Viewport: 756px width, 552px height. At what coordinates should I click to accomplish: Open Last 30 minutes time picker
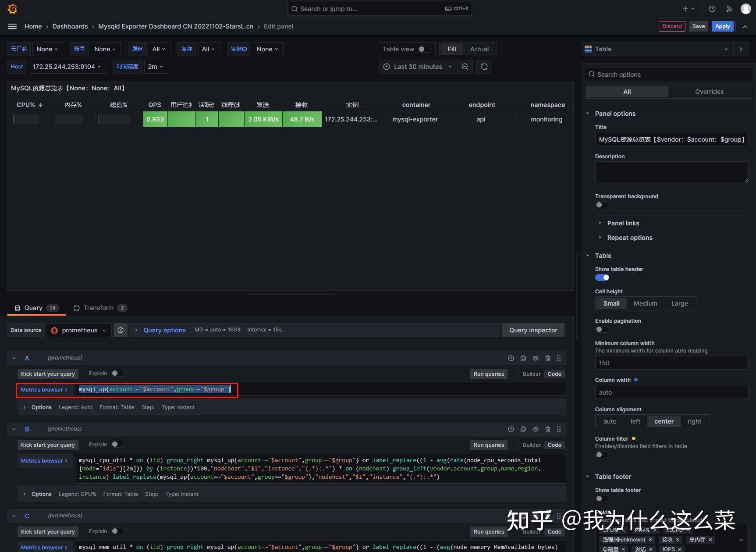(x=418, y=67)
